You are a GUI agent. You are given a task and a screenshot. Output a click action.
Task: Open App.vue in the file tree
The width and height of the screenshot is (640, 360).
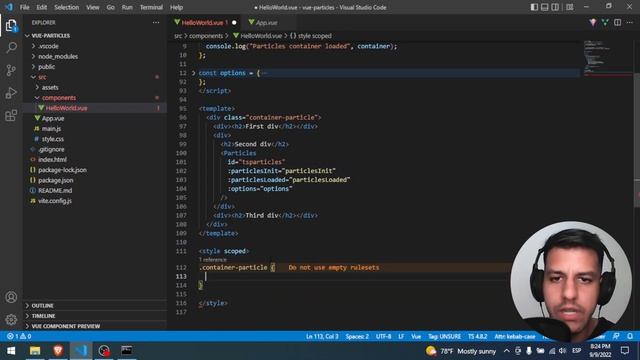pos(53,118)
